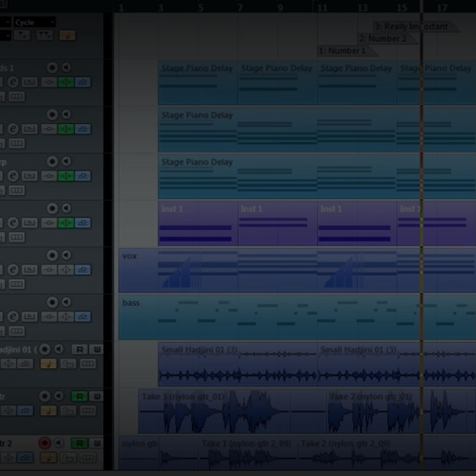Select 'Take 2 (nylon gtr_01)' audio clip
Image resolution: width=476 pixels, height=476 pixels.
[x=396, y=411]
